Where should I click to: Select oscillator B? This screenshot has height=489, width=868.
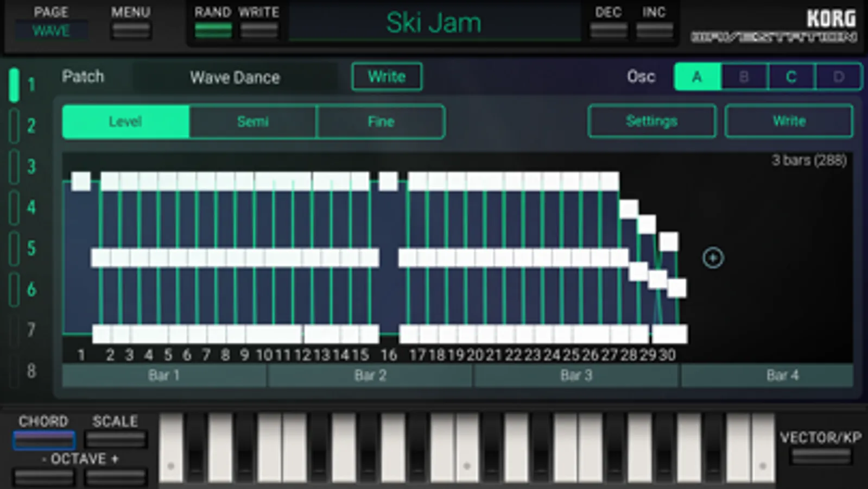point(744,77)
